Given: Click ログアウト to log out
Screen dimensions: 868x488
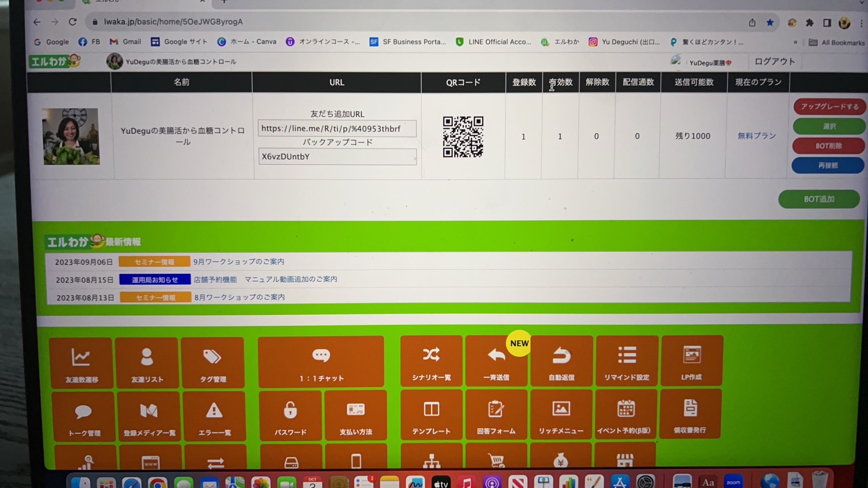Looking at the screenshot, I should click(774, 62).
